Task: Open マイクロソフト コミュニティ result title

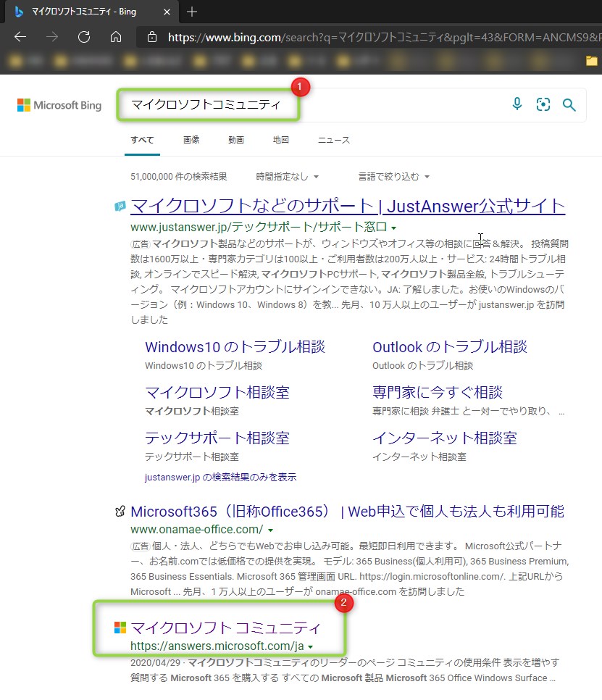Action: click(x=225, y=628)
